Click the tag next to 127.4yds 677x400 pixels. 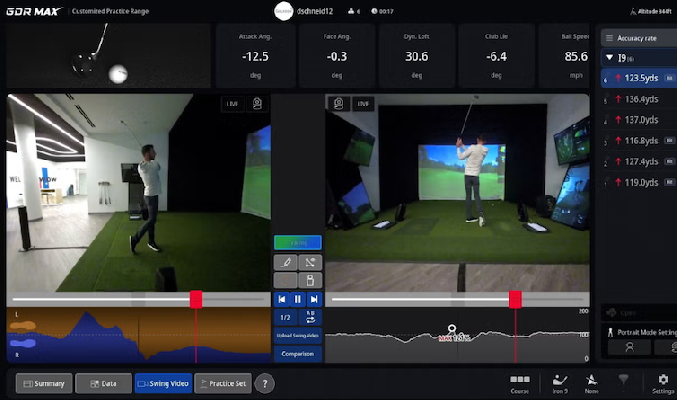click(669, 161)
